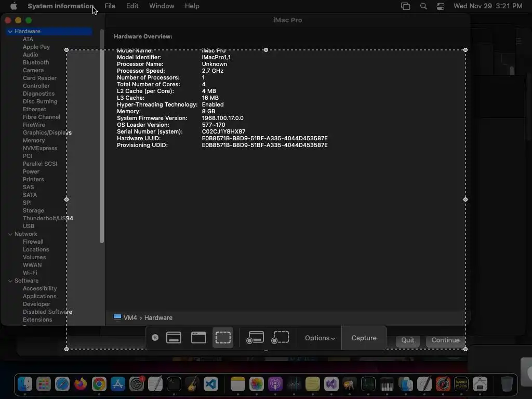This screenshot has height=399, width=532.
Task: Open Spotlight search in menu bar
Action: point(423,6)
